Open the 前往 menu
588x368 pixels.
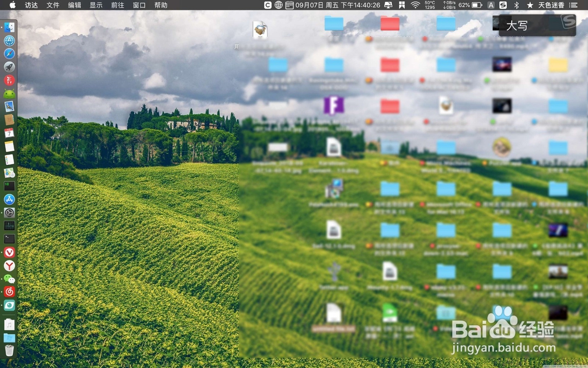[118, 5]
